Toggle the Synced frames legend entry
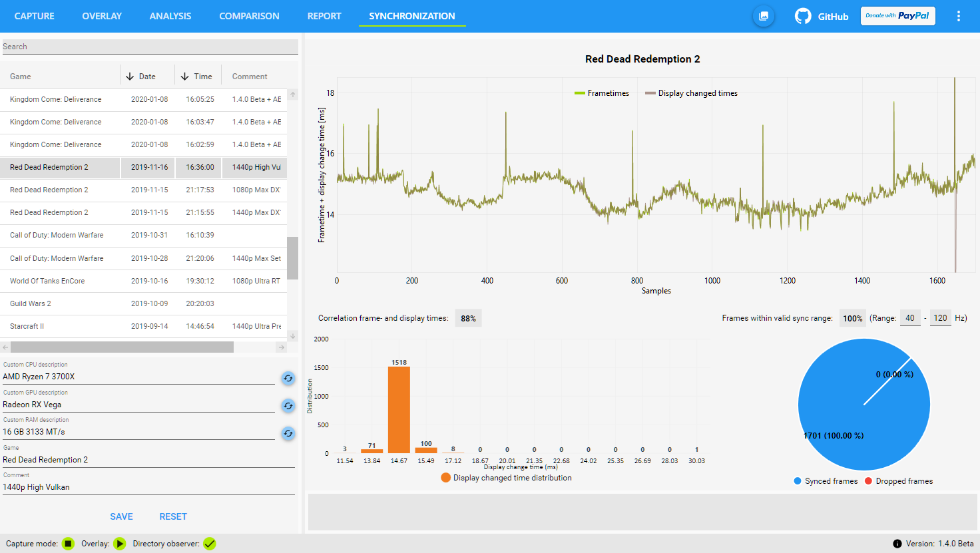Screen dimensions: 980x553 click(x=826, y=481)
